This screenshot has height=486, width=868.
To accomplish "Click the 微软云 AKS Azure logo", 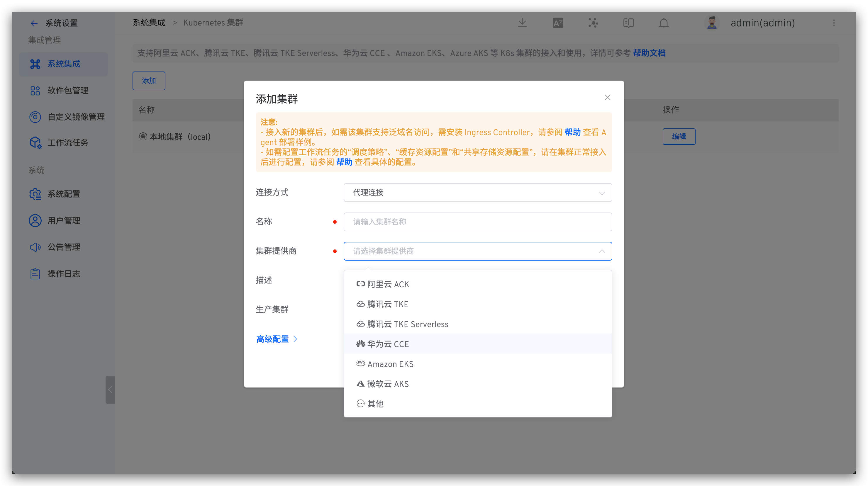I will tap(361, 383).
